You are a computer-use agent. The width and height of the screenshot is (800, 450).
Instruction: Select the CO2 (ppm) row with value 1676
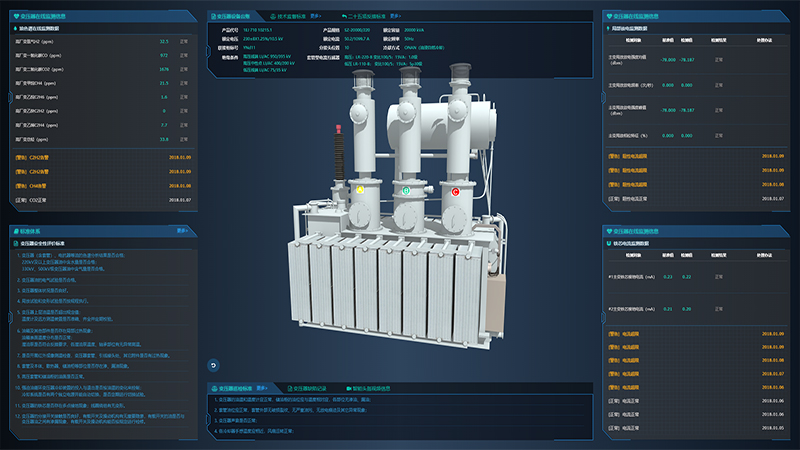[103, 69]
